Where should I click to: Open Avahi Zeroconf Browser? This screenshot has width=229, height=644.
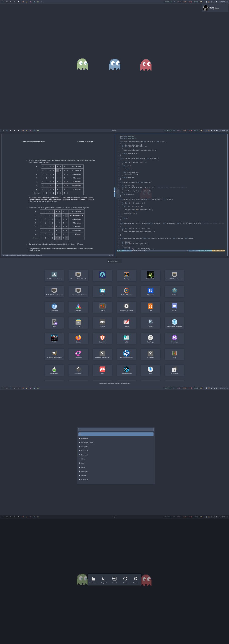pos(78,292)
